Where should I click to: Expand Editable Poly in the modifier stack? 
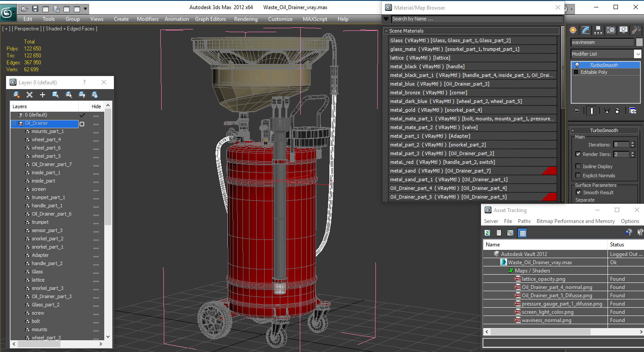coord(576,72)
